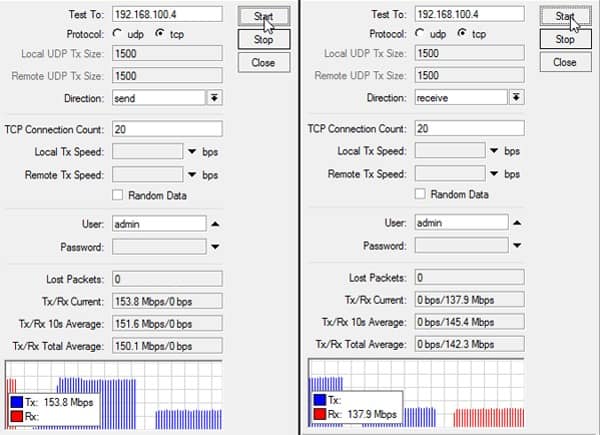Open Direction dropdown showing send
600x435 pixels.
point(214,98)
